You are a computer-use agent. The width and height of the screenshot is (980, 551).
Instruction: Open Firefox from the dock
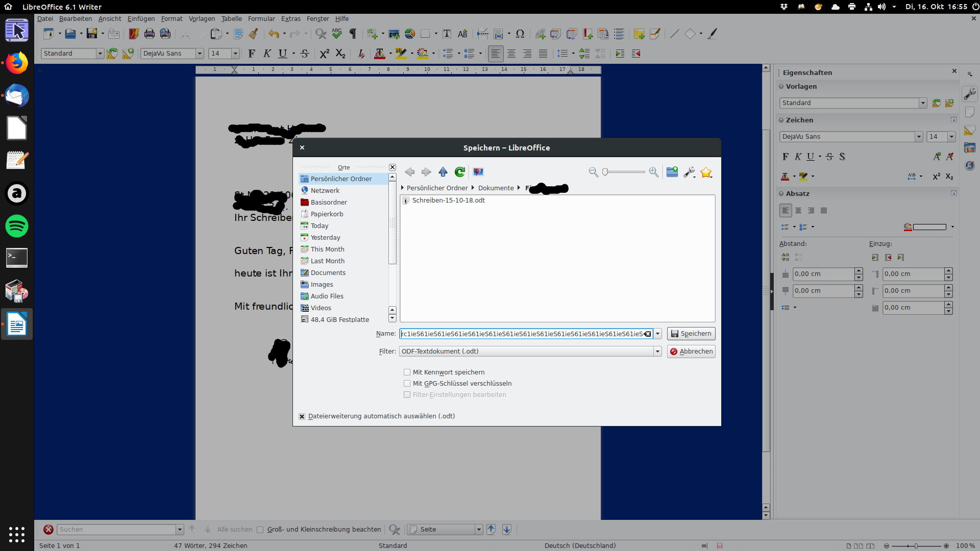[x=17, y=63]
